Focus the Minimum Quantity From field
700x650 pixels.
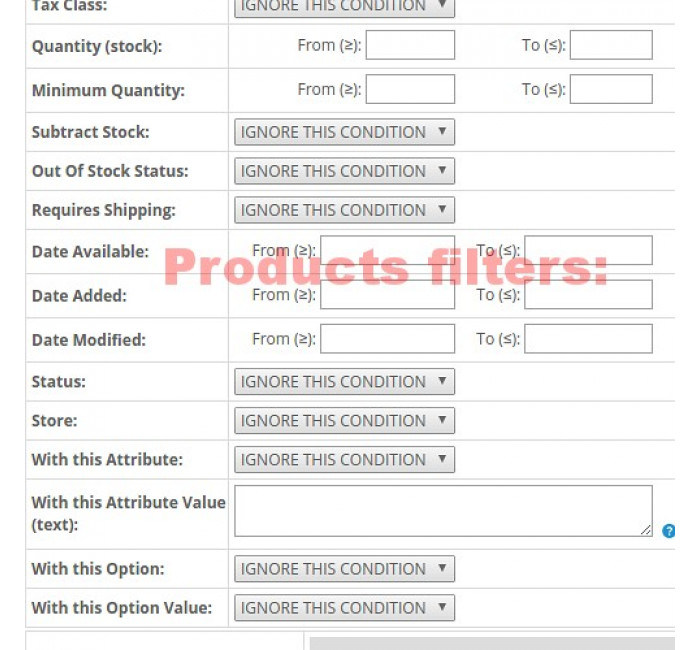tap(410, 89)
